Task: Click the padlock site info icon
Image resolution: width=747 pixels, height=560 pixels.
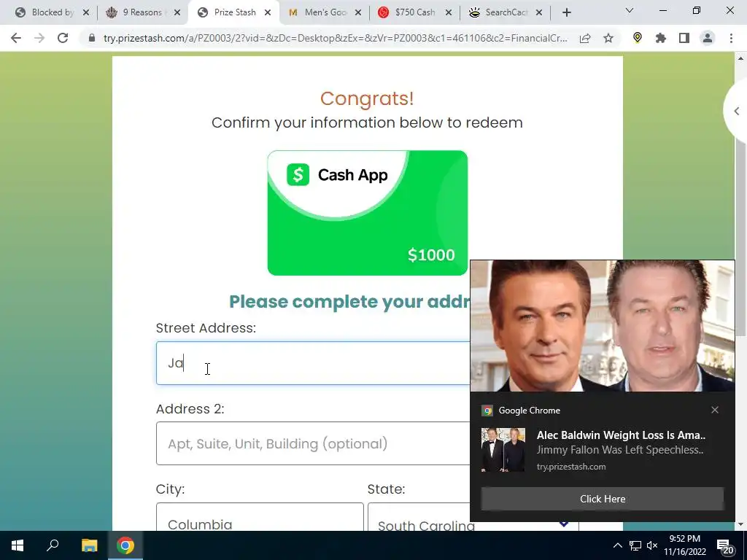Action: (91, 38)
